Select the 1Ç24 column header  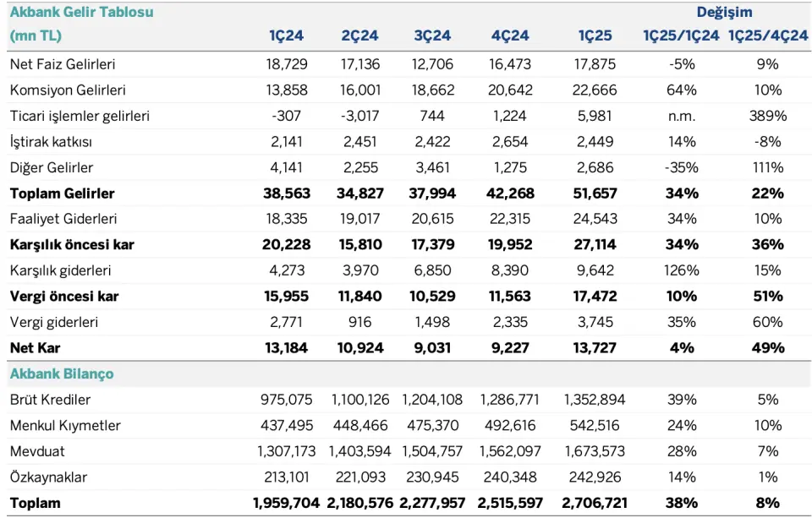point(286,35)
